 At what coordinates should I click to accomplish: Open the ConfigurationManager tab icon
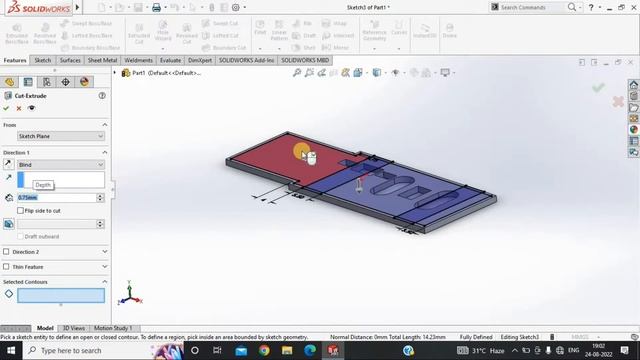(47, 82)
